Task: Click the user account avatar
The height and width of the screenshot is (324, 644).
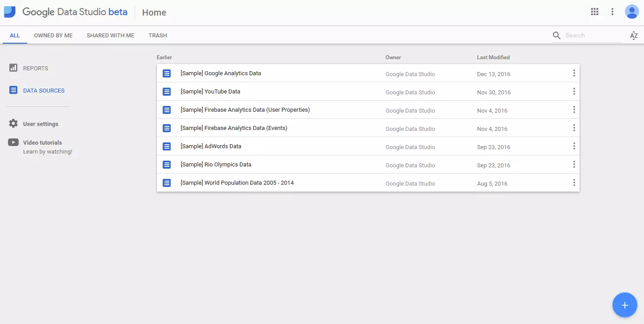Action: tap(632, 12)
